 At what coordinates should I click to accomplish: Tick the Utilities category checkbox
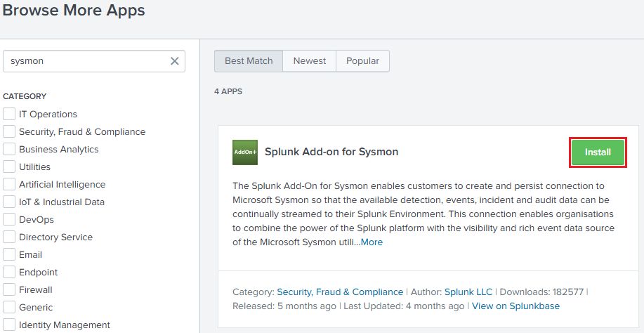(9, 166)
